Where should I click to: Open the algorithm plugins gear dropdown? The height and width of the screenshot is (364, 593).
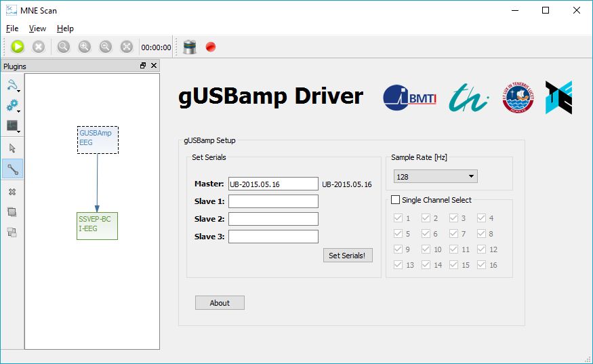13,106
